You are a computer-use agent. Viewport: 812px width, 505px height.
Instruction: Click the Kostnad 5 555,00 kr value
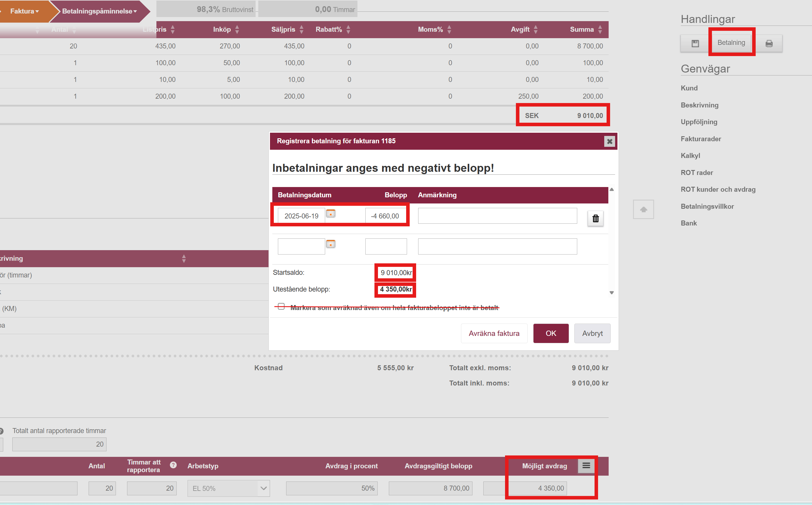(x=395, y=368)
